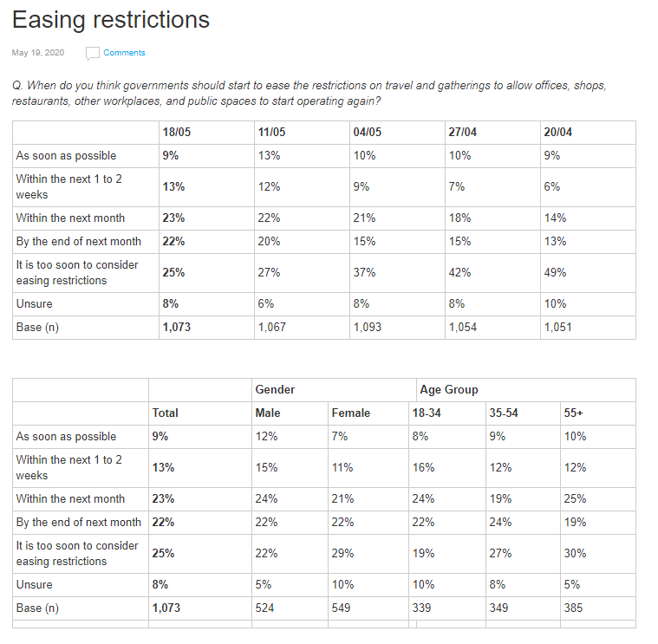Select the 20/04 column header
Screen dimensions: 658x644
pos(558,133)
